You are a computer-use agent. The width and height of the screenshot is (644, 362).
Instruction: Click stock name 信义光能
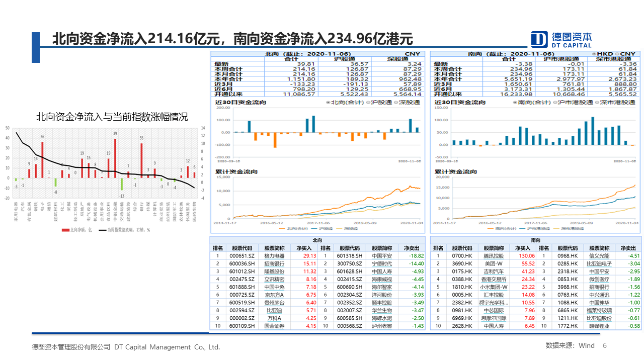pyautogui.click(x=599, y=255)
